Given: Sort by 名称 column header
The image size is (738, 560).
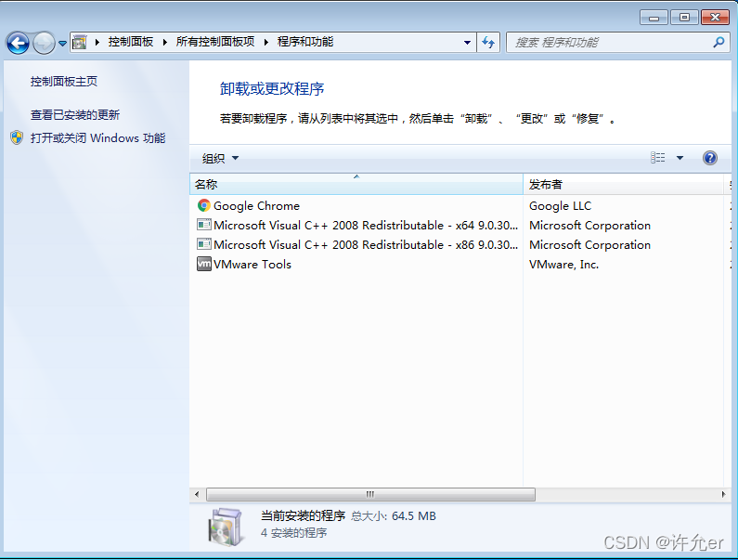Looking at the screenshot, I should [x=356, y=184].
